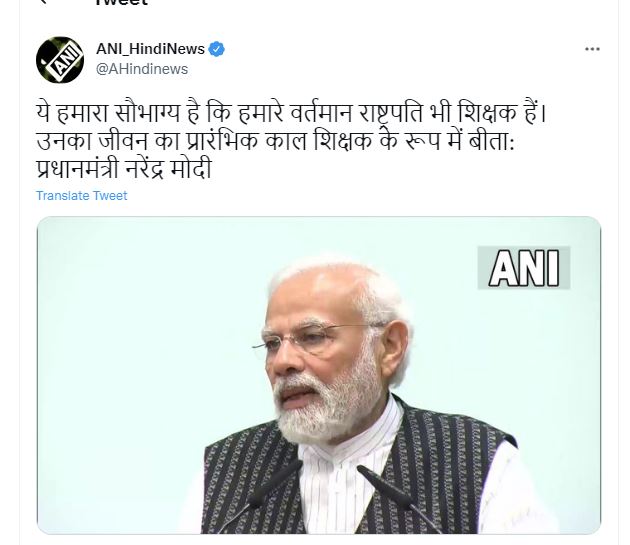Image resolution: width=630 pixels, height=545 pixels.
Task: Click the ANI round profile avatar
Action: [x=60, y=59]
